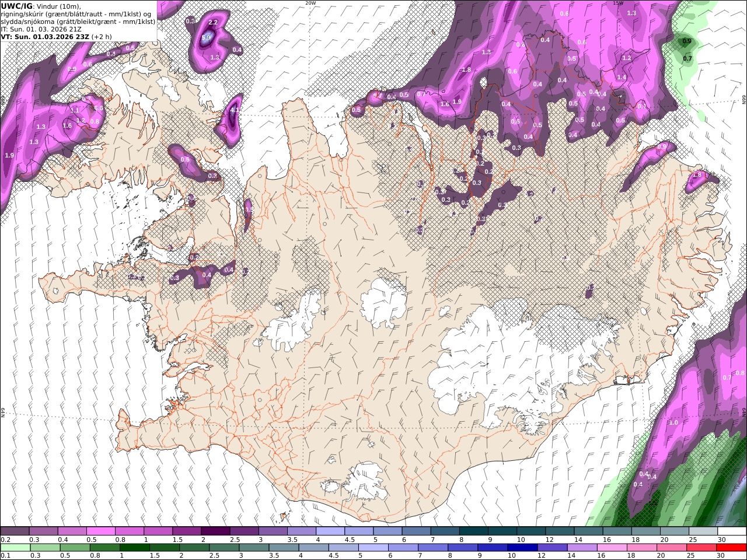The height and width of the screenshot is (560, 747).
Task: Pick the darkest green swatch at 1 in lower legend row
Action: click(x=135, y=548)
